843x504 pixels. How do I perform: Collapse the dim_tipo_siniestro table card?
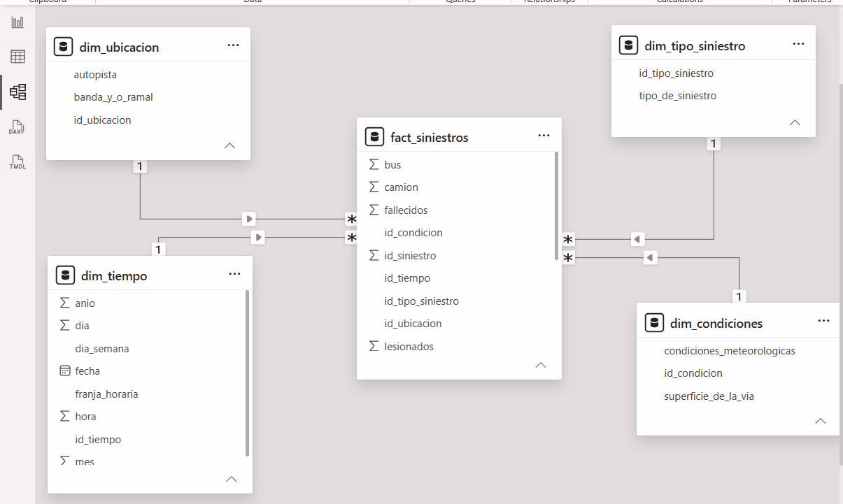[x=795, y=122]
